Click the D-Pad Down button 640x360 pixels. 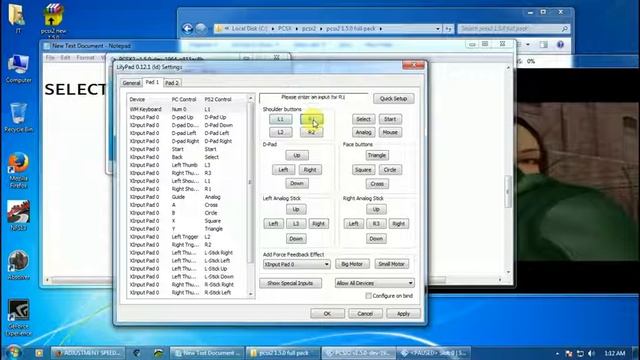pos(297,183)
